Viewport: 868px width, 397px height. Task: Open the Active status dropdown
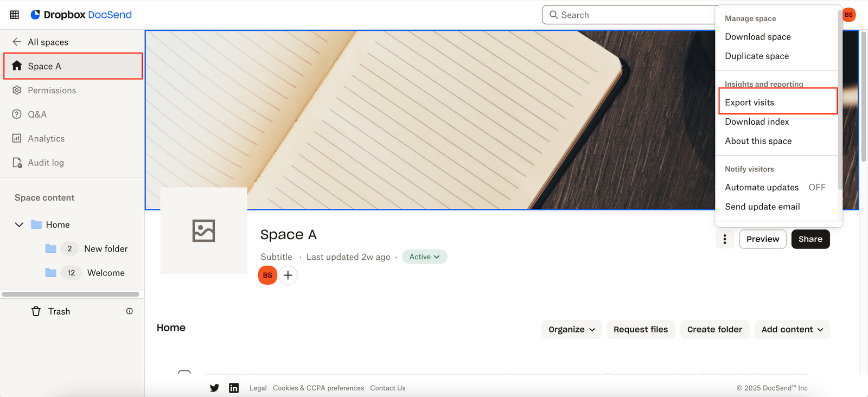(x=424, y=257)
